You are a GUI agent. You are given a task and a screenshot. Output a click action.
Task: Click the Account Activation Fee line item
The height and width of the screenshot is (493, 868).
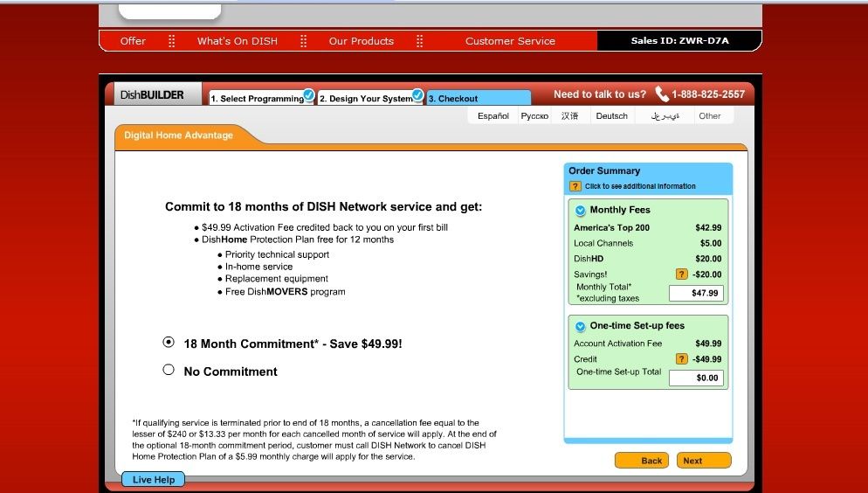(647, 344)
